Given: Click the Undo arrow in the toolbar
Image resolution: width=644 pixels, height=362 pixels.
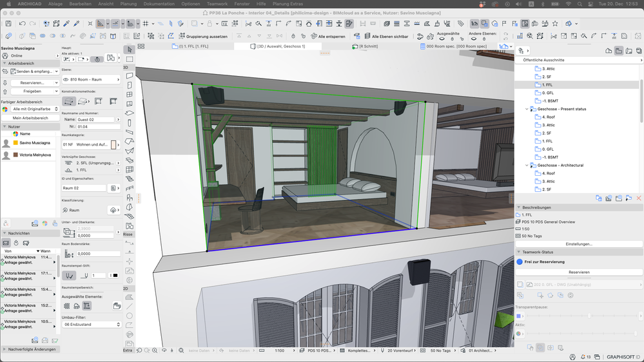Looking at the screenshot, I should [x=22, y=24].
